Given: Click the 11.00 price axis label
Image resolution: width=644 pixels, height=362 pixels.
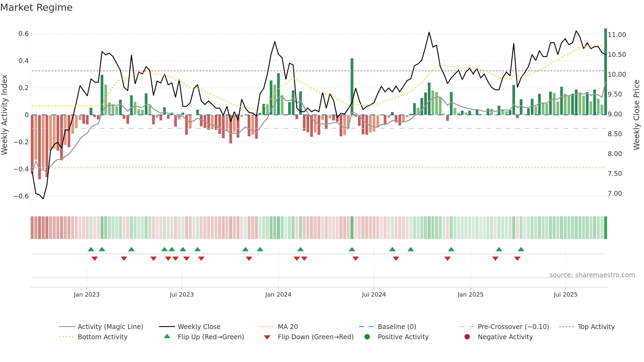Looking at the screenshot, I should click(617, 35).
